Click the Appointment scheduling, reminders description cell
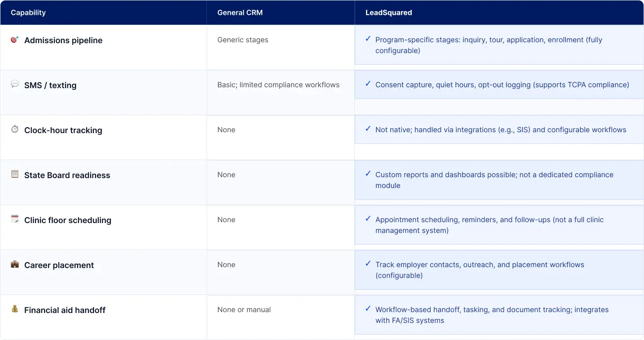Screen dimensions: 644x340 point(489,225)
